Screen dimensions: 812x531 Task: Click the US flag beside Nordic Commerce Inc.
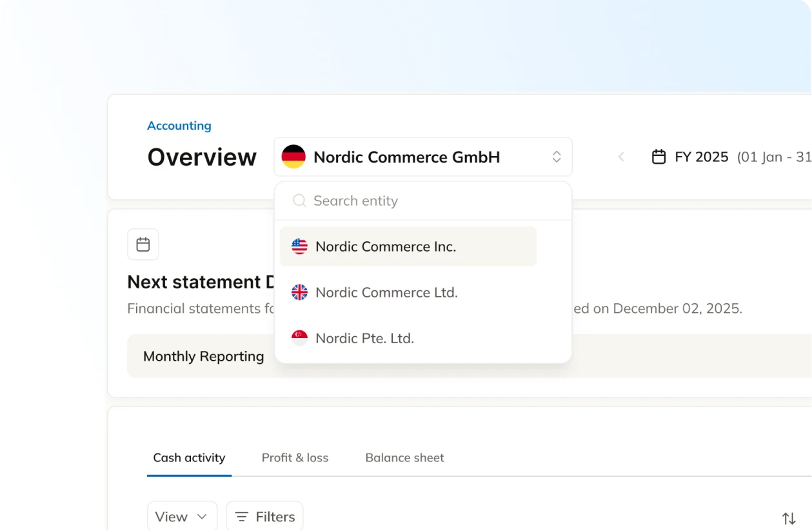[299, 246]
